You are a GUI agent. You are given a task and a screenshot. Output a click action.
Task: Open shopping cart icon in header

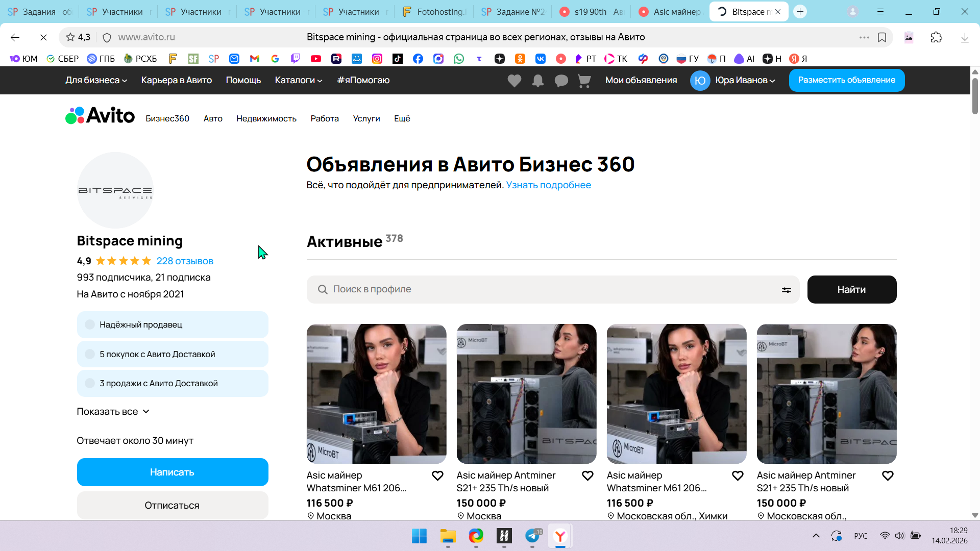[584, 81]
